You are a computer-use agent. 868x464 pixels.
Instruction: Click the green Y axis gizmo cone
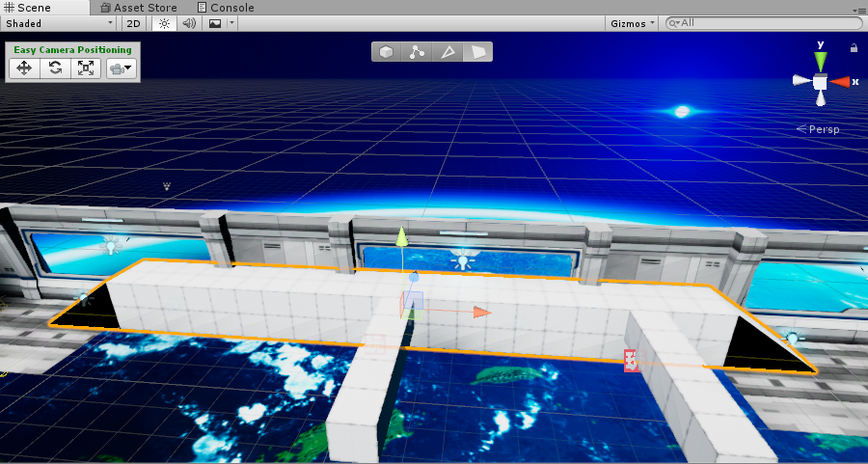[x=821, y=61]
